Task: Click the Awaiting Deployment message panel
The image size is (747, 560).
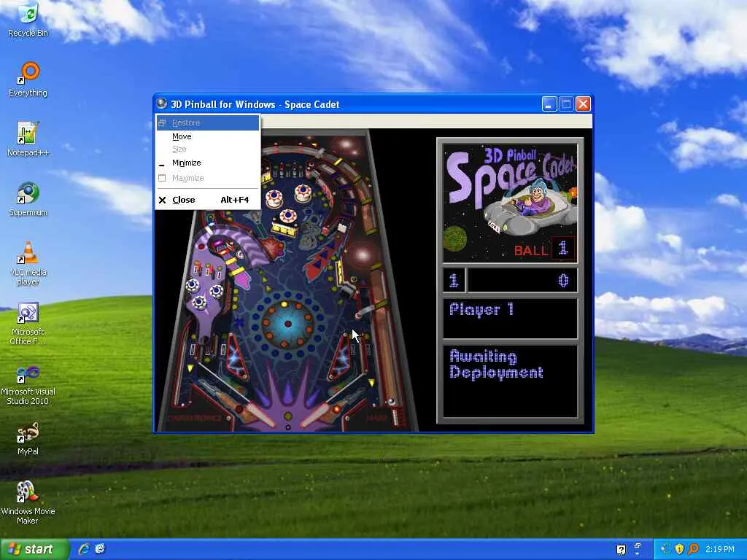Action: point(510,381)
